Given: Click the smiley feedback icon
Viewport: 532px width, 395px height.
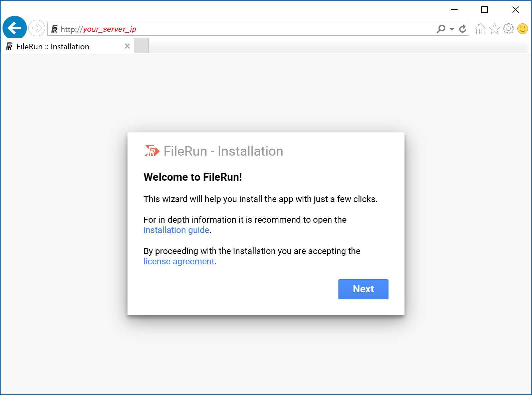Looking at the screenshot, I should tap(523, 29).
